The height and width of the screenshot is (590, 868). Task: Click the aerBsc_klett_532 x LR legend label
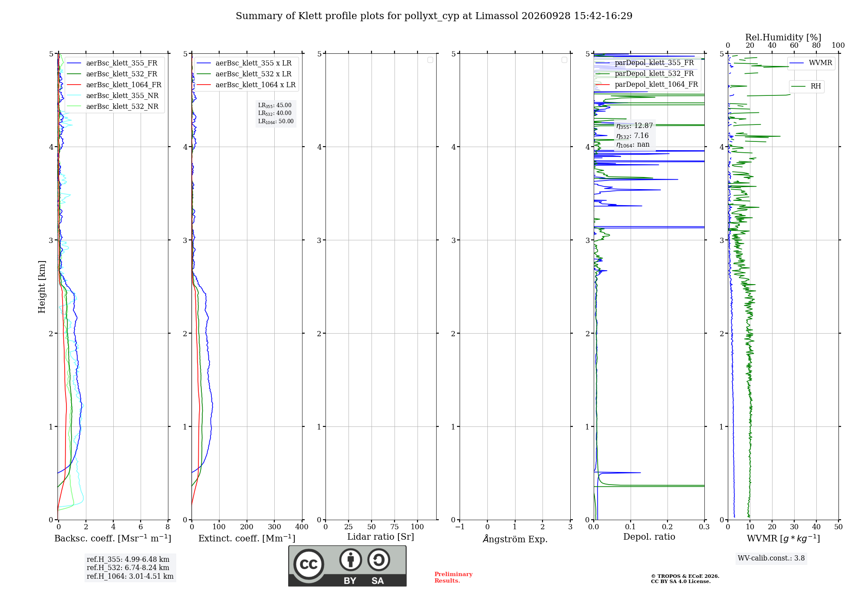(253, 74)
